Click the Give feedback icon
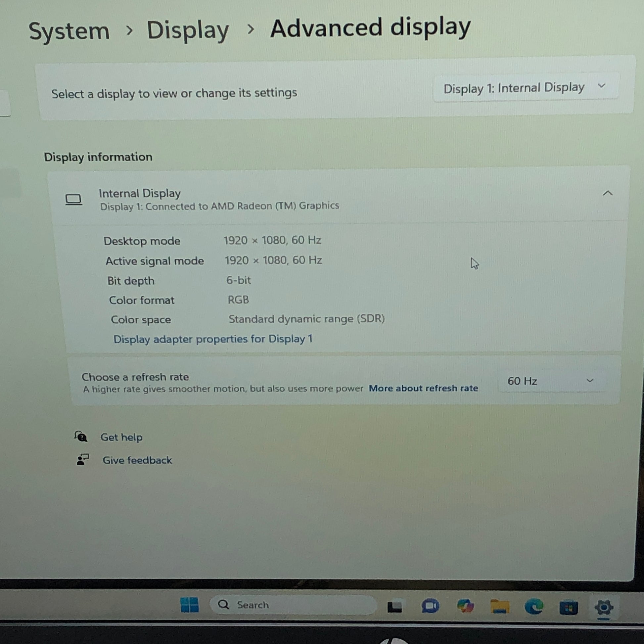644x644 pixels. click(82, 460)
